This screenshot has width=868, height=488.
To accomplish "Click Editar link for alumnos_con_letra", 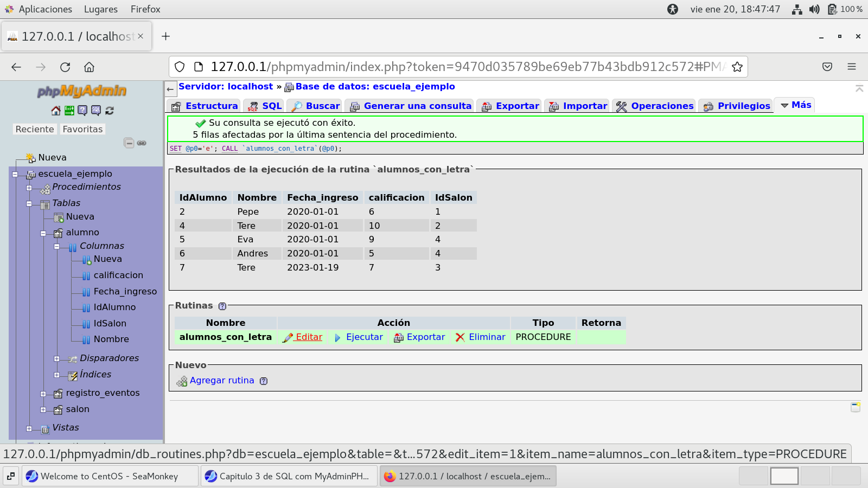I will (x=309, y=337).
